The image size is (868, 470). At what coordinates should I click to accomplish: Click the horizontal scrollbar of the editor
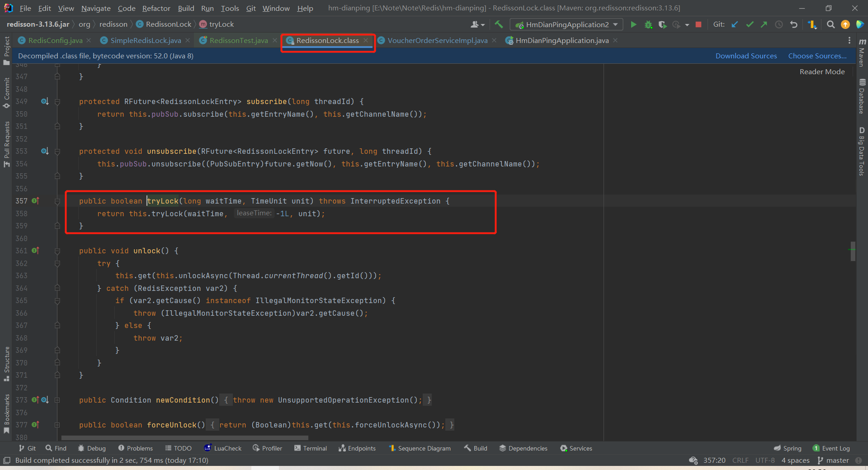[184, 438]
